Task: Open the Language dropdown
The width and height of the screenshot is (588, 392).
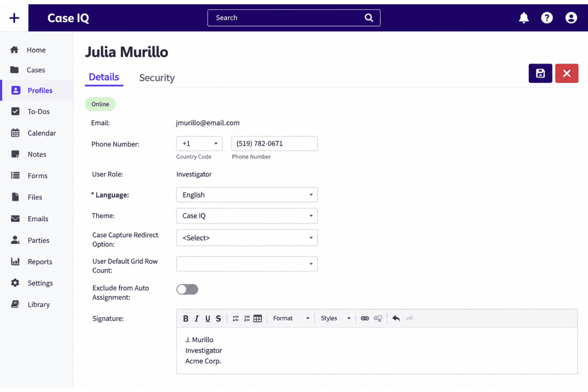Action: [247, 195]
